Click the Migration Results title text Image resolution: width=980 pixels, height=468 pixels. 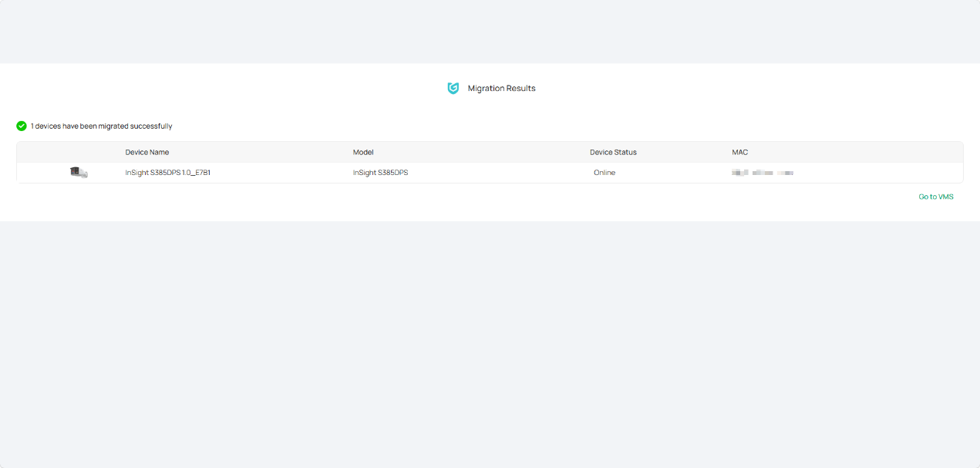[501, 89]
